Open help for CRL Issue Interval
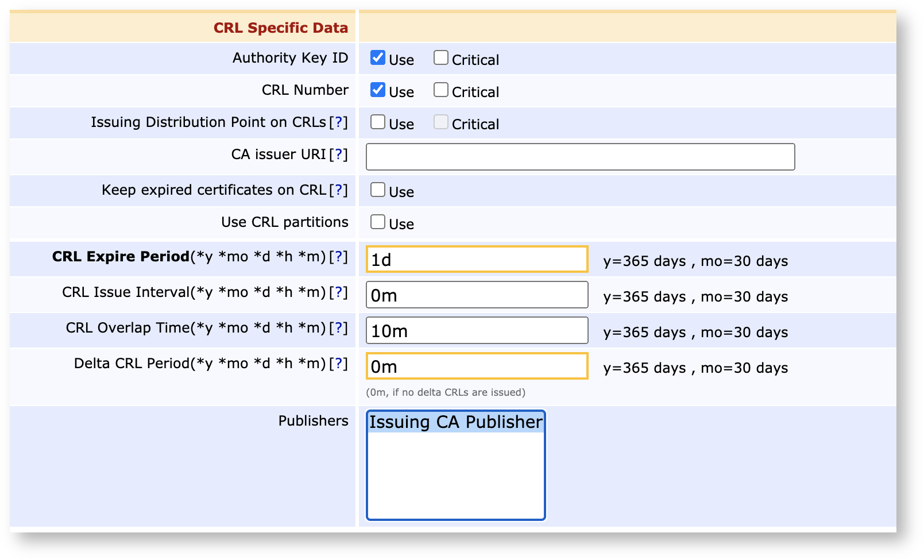 [338, 292]
